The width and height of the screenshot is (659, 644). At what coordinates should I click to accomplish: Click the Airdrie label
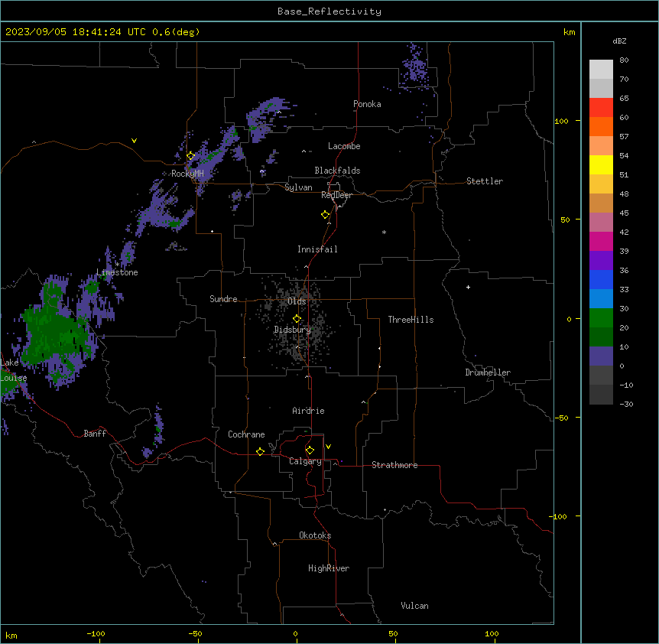click(308, 411)
